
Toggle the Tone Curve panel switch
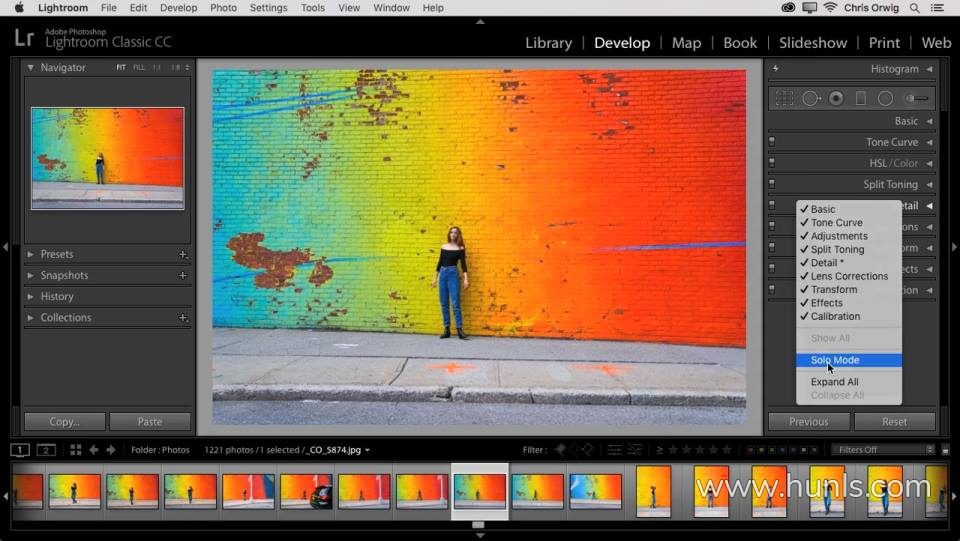pyautogui.click(x=772, y=142)
